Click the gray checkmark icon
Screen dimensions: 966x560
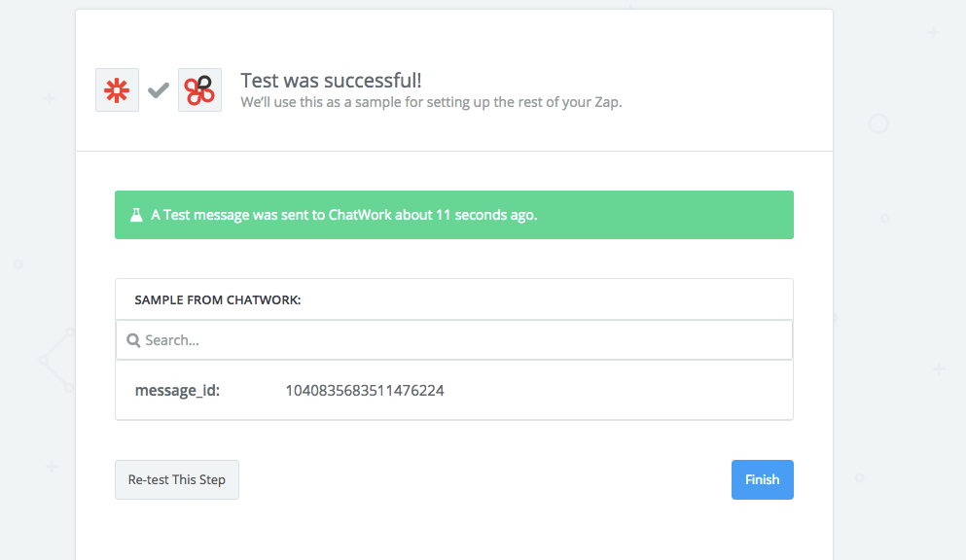(159, 90)
